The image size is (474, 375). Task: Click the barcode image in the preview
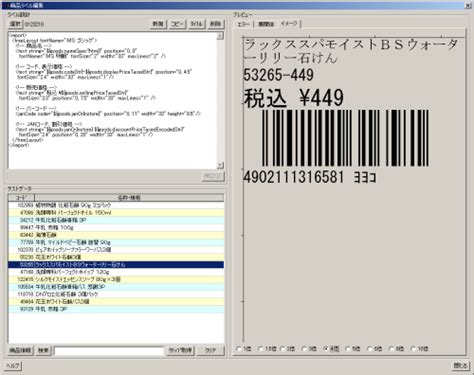345,138
